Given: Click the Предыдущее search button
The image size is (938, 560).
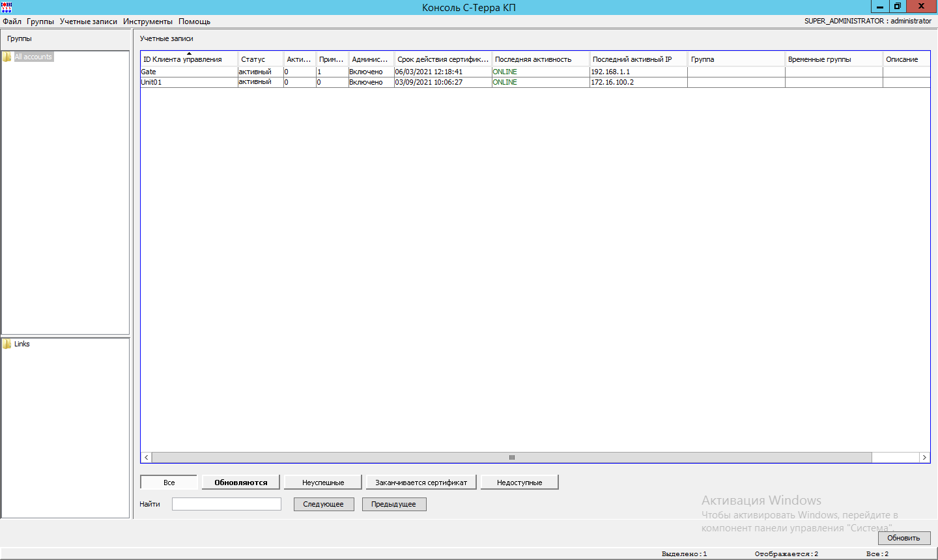Looking at the screenshot, I should (x=394, y=504).
